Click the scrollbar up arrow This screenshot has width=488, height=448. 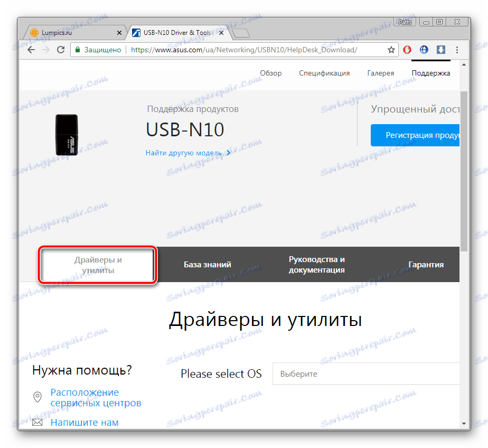tap(464, 65)
